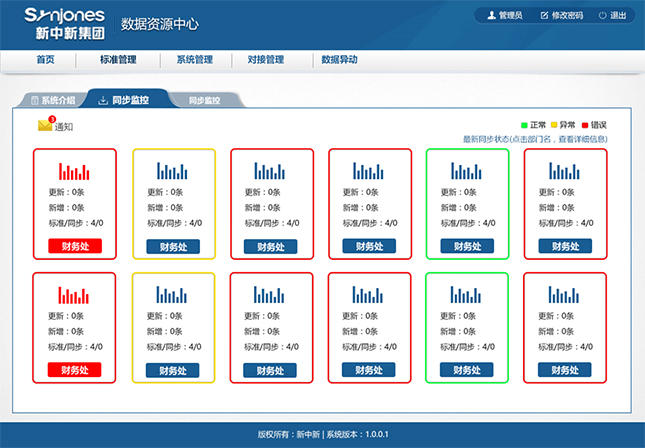The height and width of the screenshot is (448, 645).
Task: Click red bar chart in top-left card
Action: [x=74, y=171]
